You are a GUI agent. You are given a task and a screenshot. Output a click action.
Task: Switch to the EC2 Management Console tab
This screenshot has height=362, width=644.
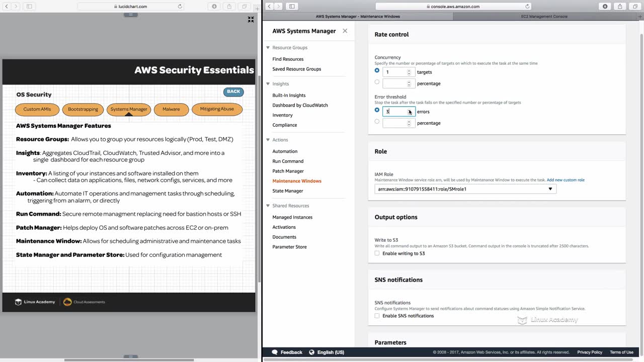pos(544,17)
